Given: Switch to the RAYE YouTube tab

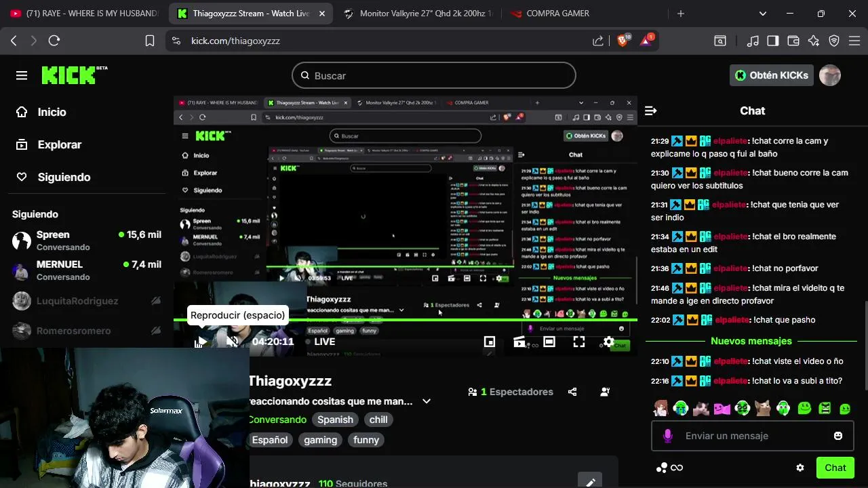Looking at the screenshot, I should 84,14.
